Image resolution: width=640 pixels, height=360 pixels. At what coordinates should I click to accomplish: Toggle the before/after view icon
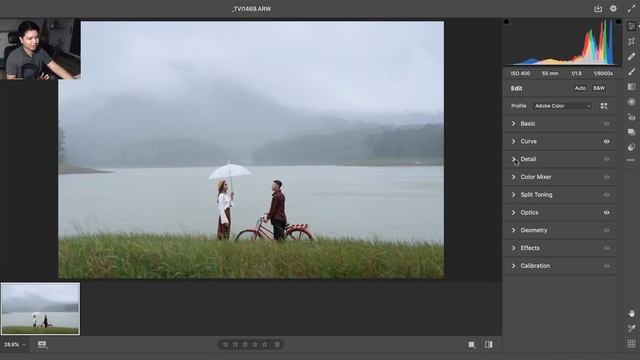click(x=489, y=345)
